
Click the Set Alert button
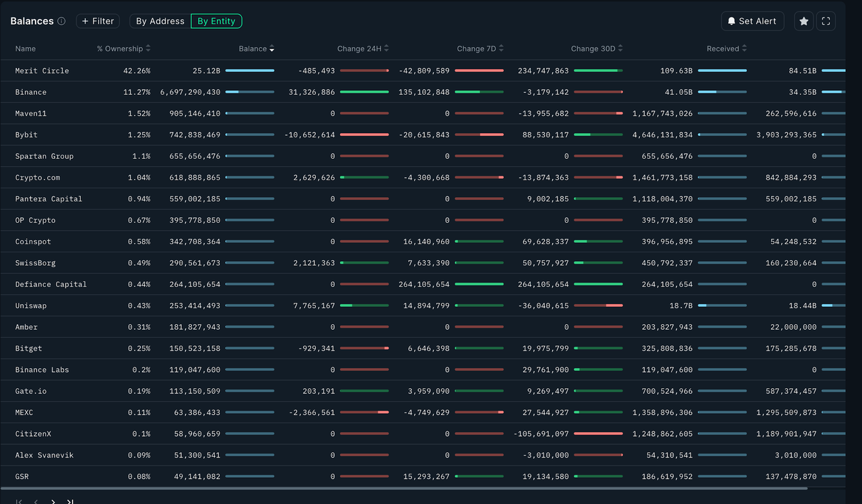(x=752, y=22)
